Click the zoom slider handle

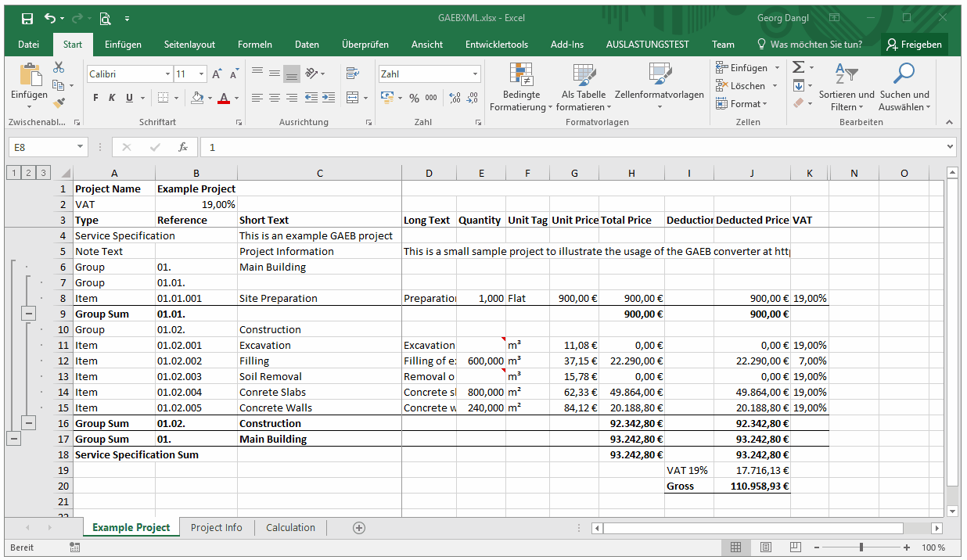[861, 547]
